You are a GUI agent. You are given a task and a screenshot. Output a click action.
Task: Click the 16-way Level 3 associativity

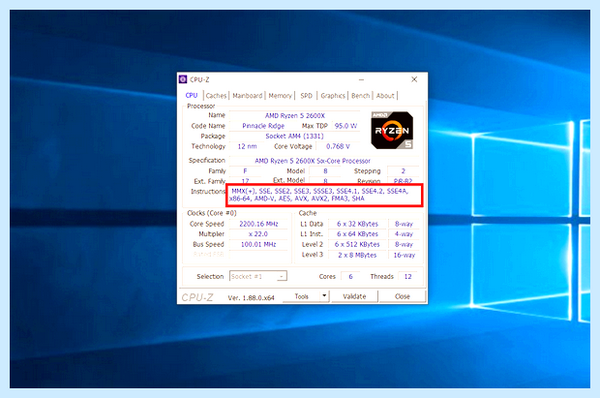coord(404,255)
